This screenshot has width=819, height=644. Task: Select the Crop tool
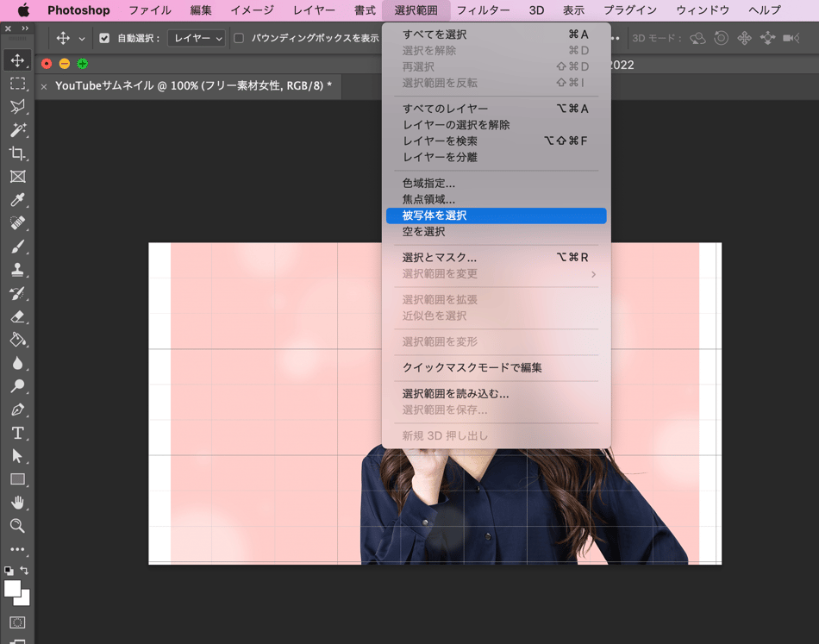[17, 153]
